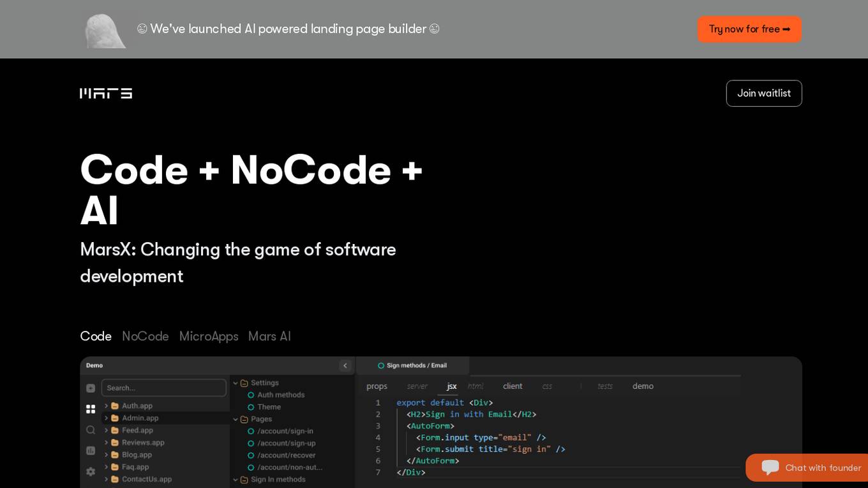This screenshot has height=488, width=868.
Task: Collapse the Settings tree section chevron
Action: (x=236, y=383)
